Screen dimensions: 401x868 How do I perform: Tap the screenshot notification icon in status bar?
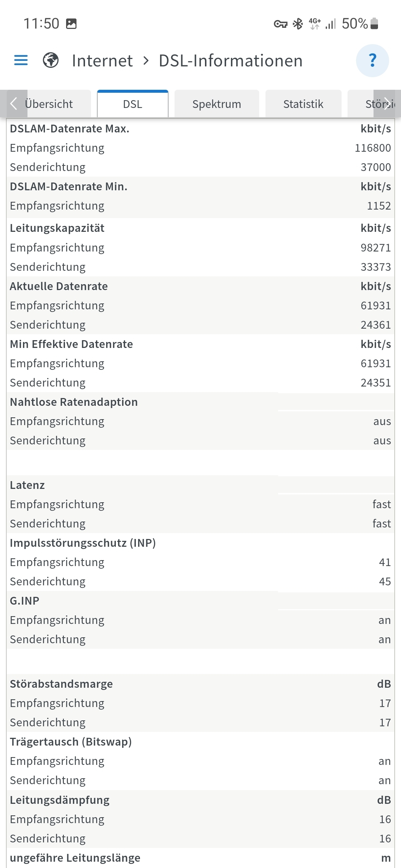(x=71, y=24)
